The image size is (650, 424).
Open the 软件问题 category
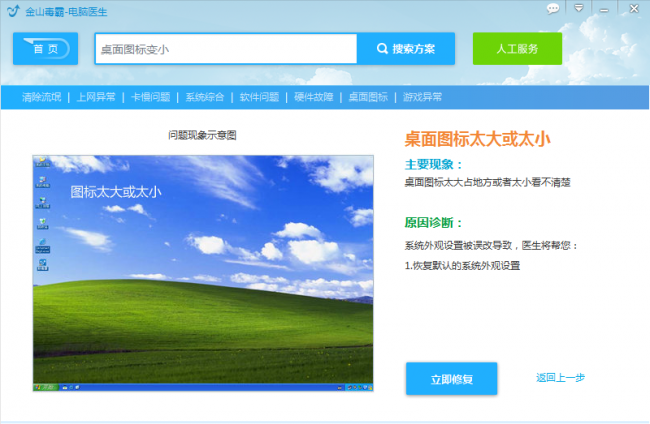(x=259, y=97)
